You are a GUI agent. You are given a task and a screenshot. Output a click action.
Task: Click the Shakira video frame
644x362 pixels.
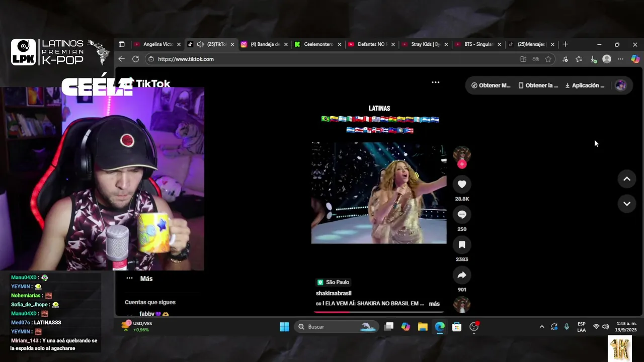coord(379,193)
